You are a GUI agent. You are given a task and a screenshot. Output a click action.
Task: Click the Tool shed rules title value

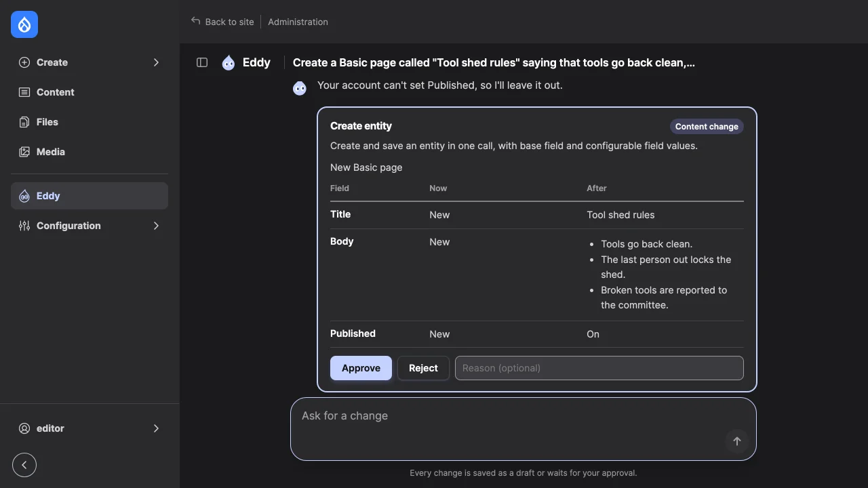coord(620,215)
